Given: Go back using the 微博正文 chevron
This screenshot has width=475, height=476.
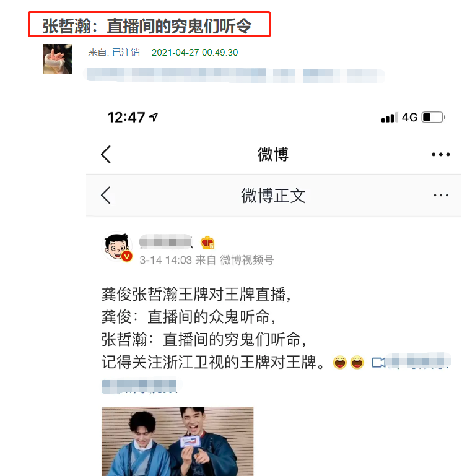Looking at the screenshot, I should 106,195.
